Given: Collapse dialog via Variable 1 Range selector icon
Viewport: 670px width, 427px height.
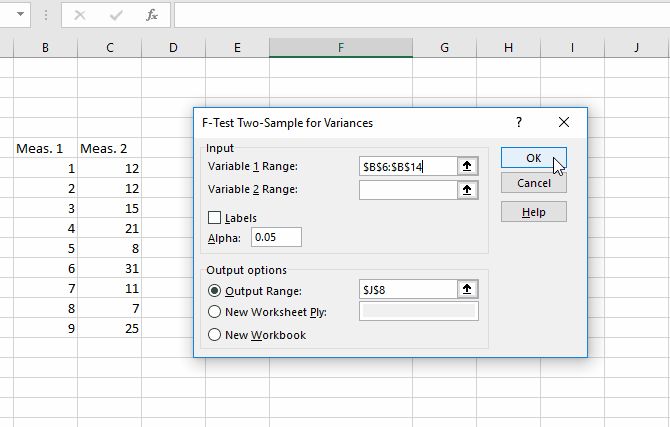Looking at the screenshot, I should coord(467,166).
